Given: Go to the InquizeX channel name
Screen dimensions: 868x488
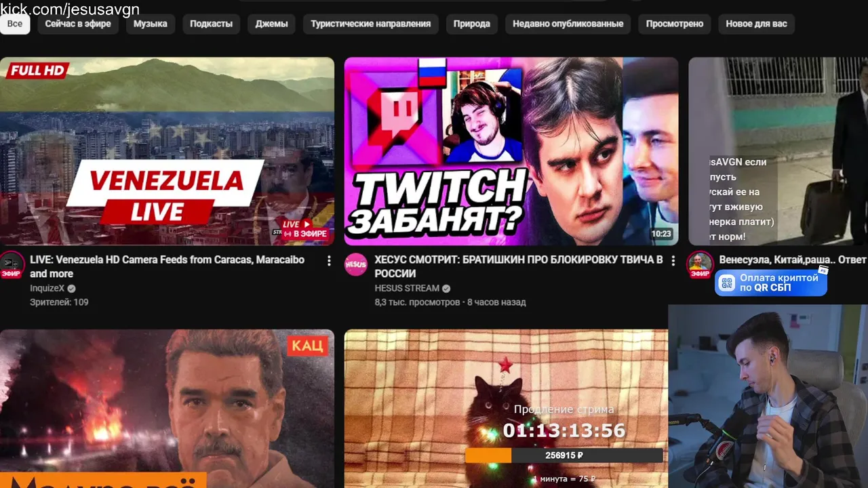Looking at the screenshot, I should (x=47, y=288).
